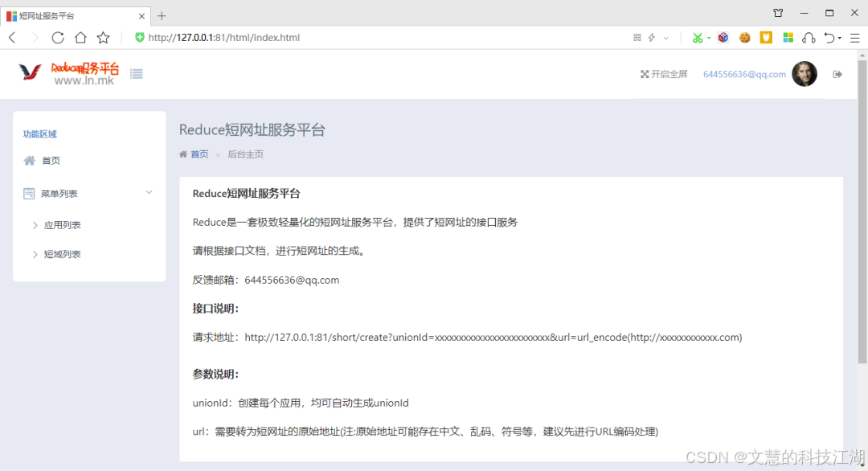Open the scissors tool dropdown arrow
Image resolution: width=868 pixels, height=471 pixels.
(x=709, y=39)
